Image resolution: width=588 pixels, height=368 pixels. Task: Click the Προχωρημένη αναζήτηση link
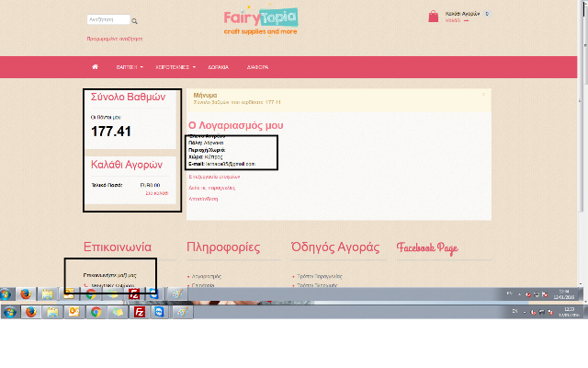point(114,39)
